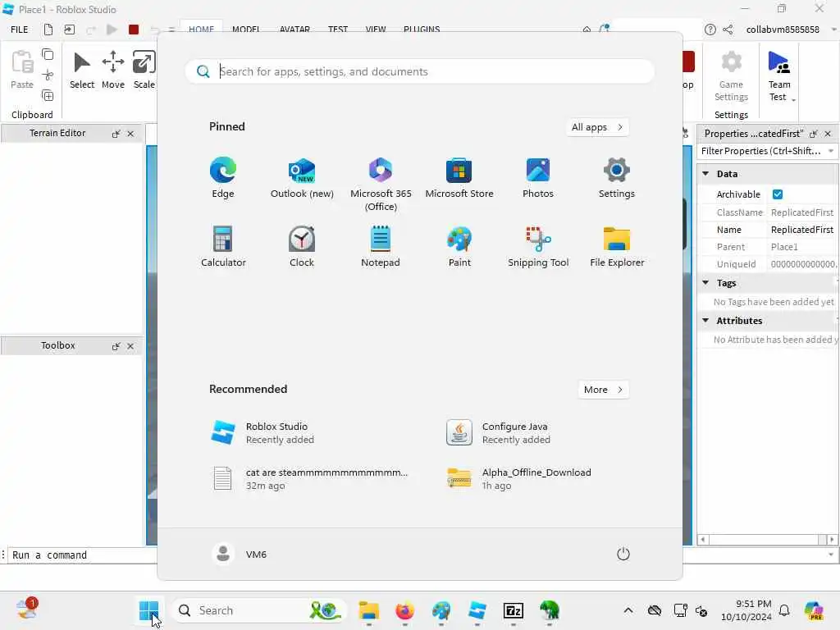The image size is (840, 630).
Task: Open Microsoft 365 (Office) app
Action: (x=381, y=185)
